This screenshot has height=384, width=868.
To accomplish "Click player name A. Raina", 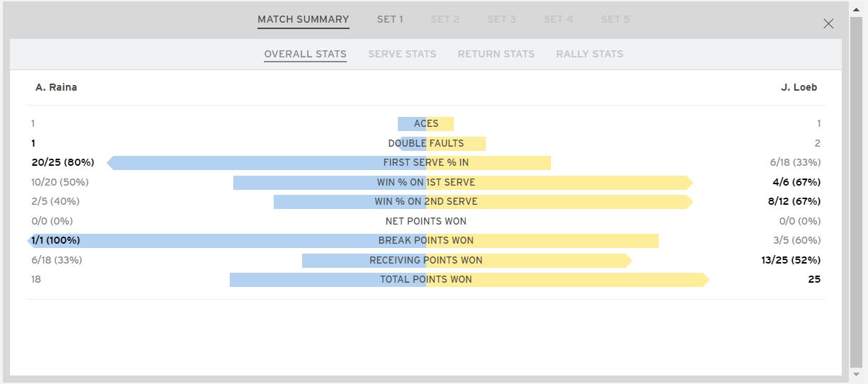I will tap(56, 87).
